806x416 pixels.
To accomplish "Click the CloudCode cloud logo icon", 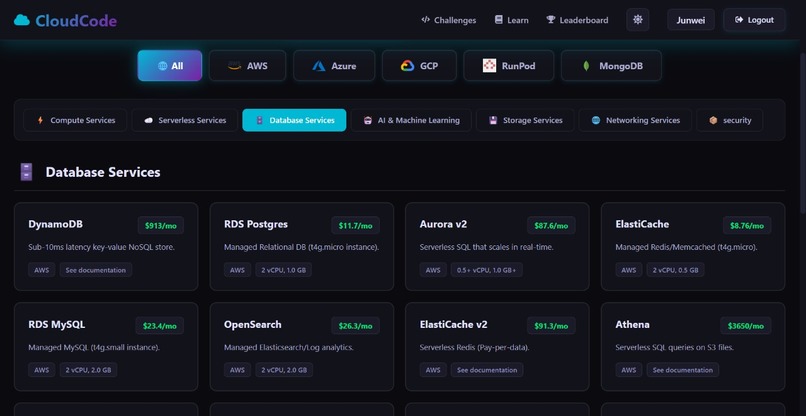I will click(22, 20).
